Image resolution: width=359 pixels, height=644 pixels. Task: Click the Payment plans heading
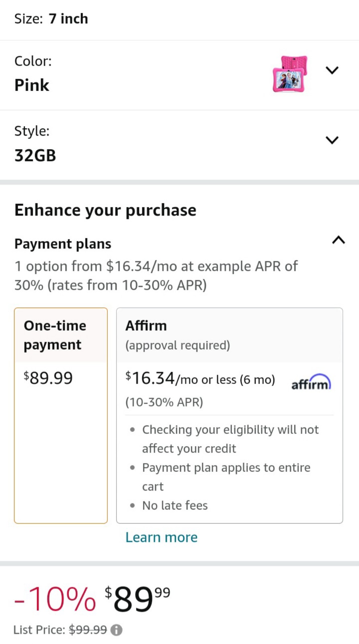[63, 244]
